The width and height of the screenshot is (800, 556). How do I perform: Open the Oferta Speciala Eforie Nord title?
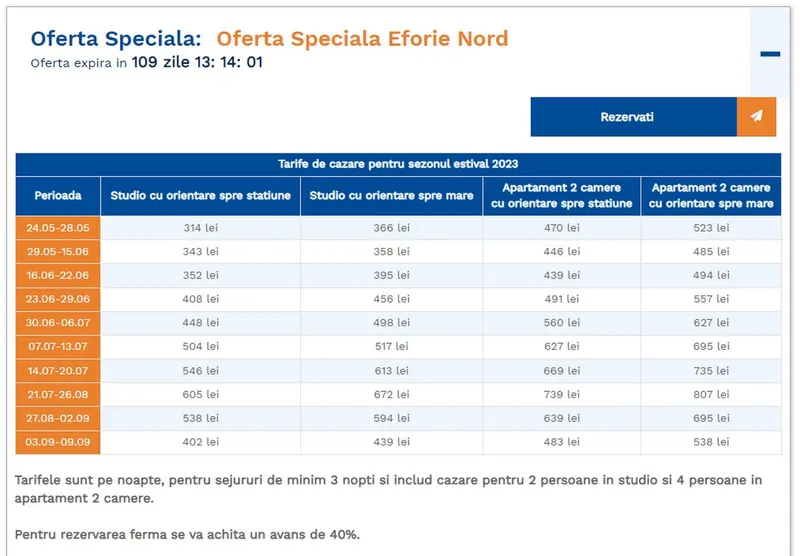[362, 39]
